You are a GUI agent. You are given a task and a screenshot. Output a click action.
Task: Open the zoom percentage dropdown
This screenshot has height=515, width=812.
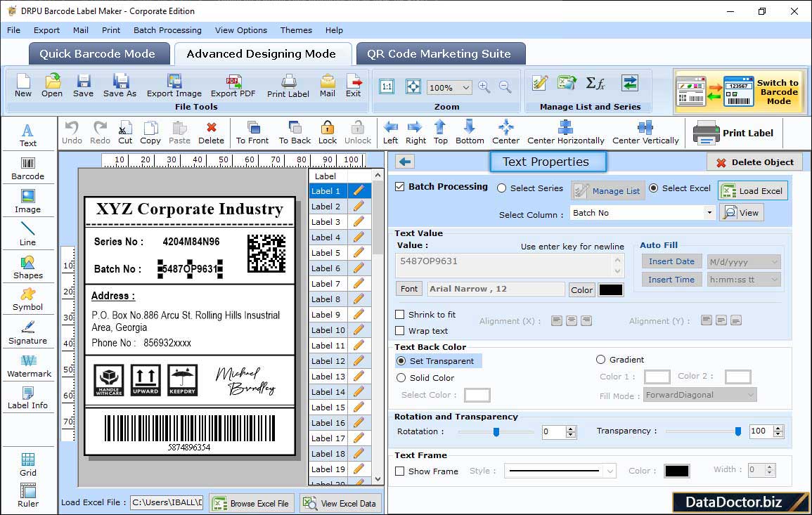coord(465,87)
